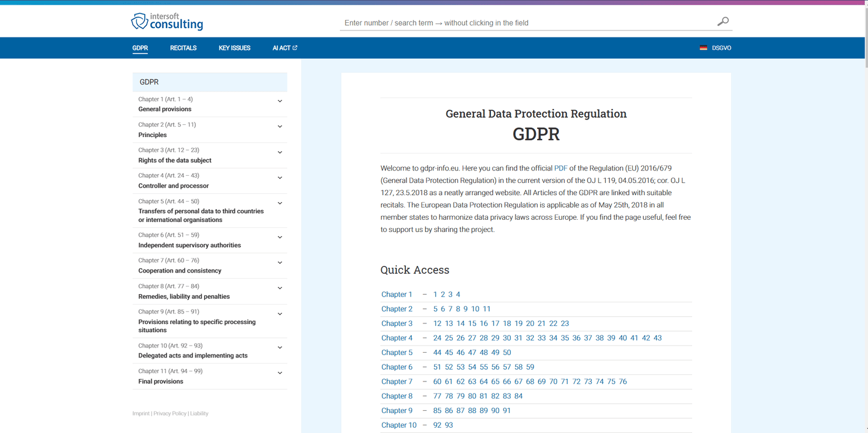The height and width of the screenshot is (433, 868).
Task: Go to Article 76 in Quick Access
Action: 623,381
